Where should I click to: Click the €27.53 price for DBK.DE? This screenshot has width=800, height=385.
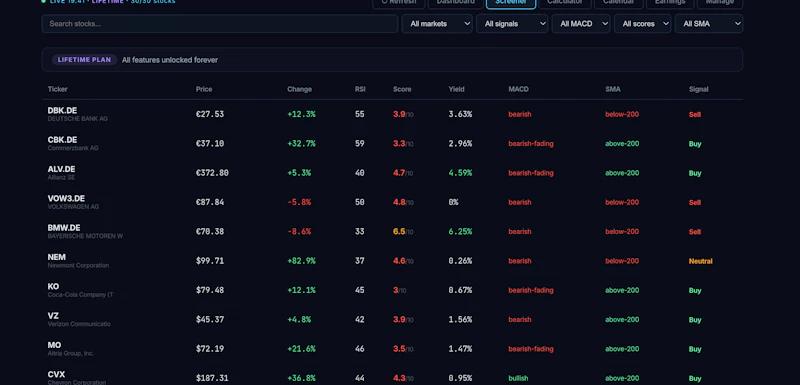tap(210, 114)
